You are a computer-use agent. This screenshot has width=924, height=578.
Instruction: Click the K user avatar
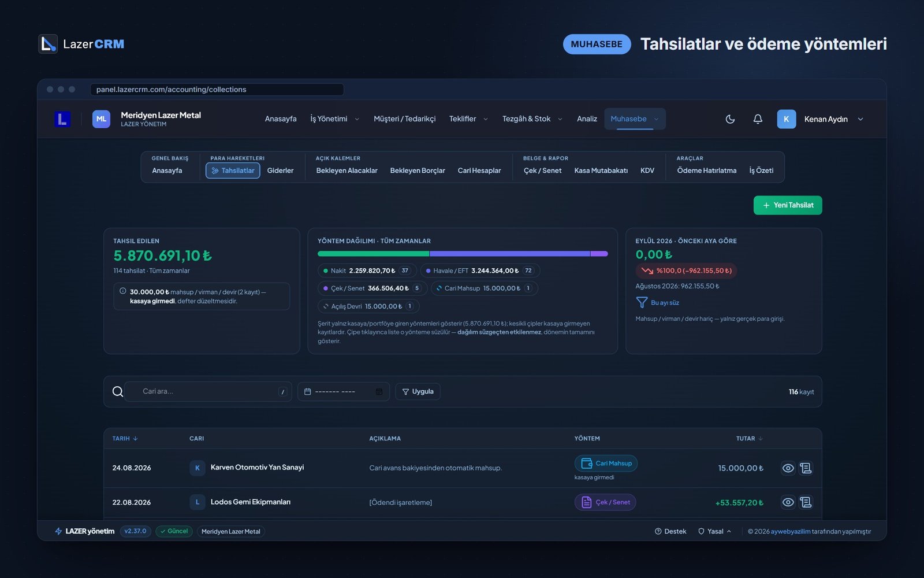(x=786, y=119)
